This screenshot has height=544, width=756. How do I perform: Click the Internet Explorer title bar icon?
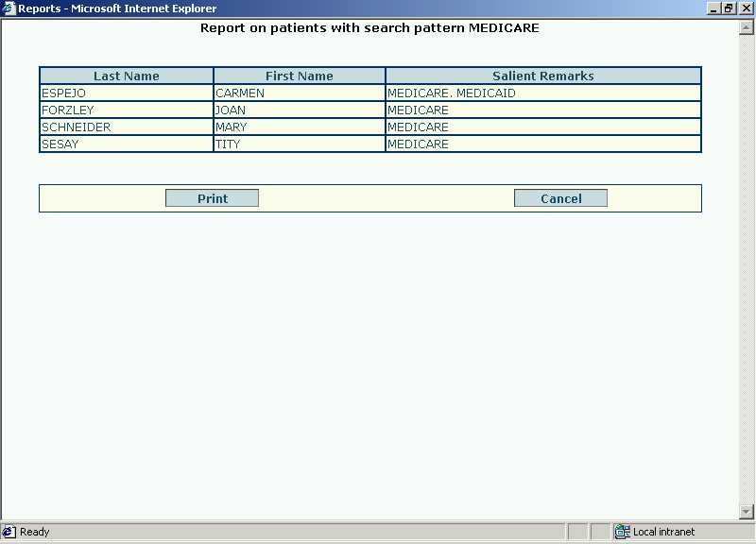(x=9, y=8)
